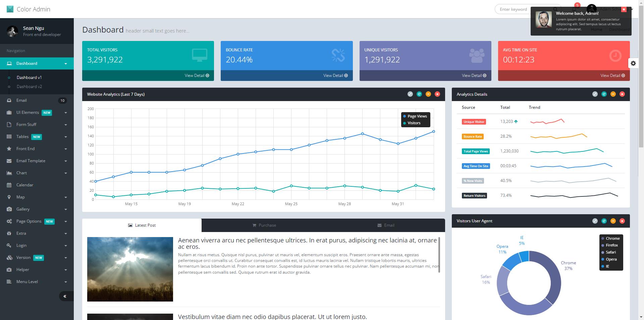Image resolution: width=644 pixels, height=320 pixels.
Task: Open Dashboard v1 in sidebar
Action: pos(29,78)
